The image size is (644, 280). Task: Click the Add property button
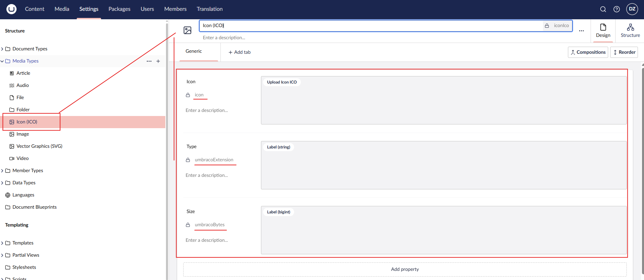pos(405,270)
